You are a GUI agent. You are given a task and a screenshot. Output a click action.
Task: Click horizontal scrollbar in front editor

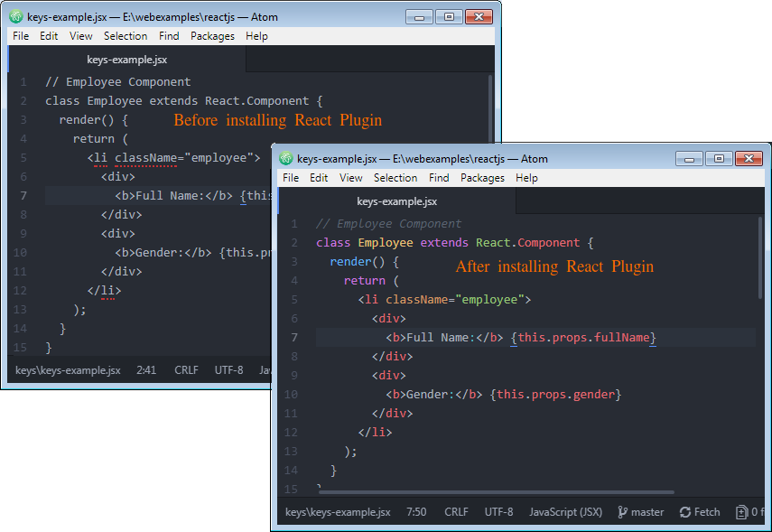(x=497, y=491)
